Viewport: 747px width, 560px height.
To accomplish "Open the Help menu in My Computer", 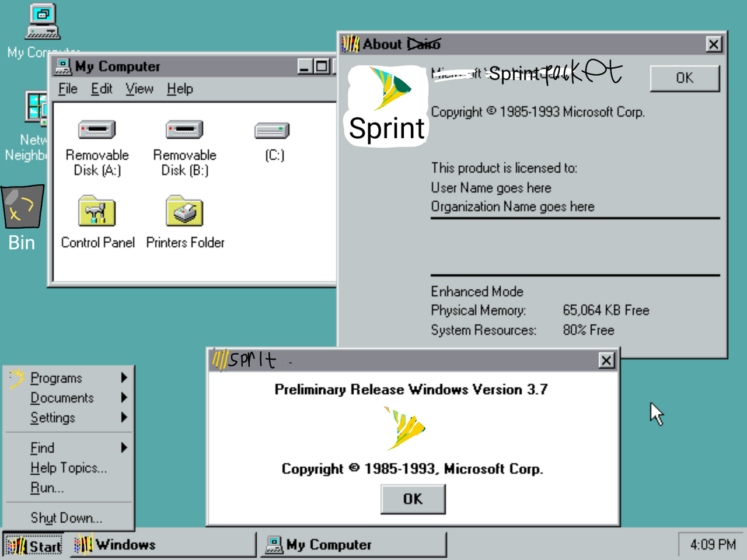I will click(x=180, y=89).
